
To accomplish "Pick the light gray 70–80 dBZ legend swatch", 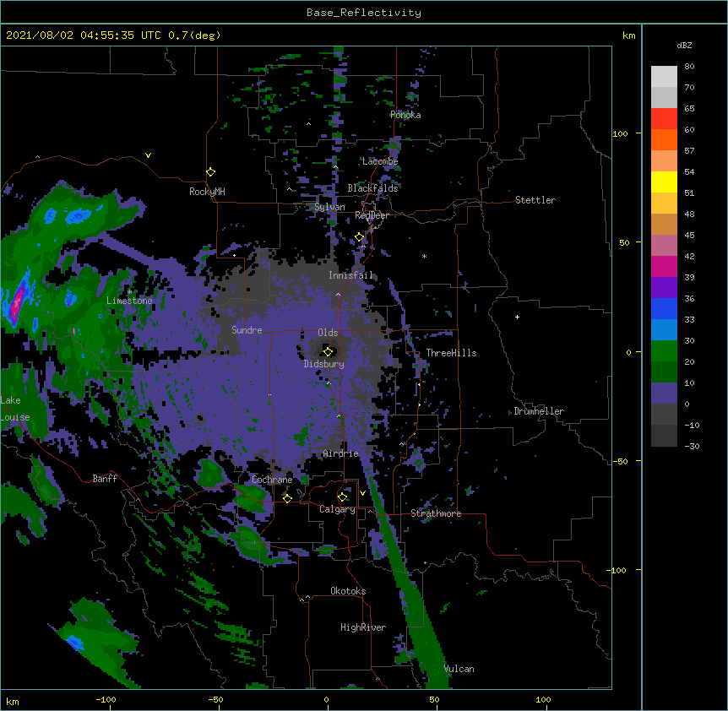I will [x=664, y=77].
